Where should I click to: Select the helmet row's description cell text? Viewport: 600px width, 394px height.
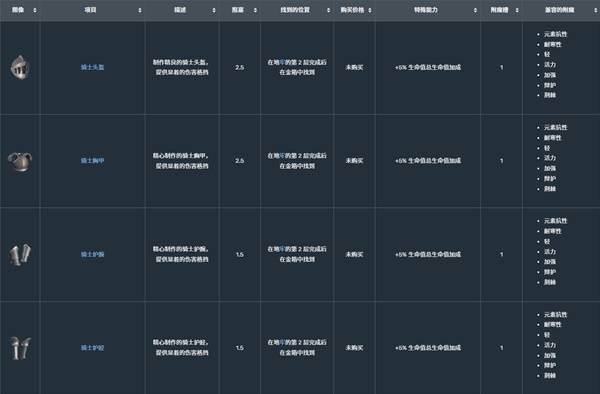coord(181,67)
